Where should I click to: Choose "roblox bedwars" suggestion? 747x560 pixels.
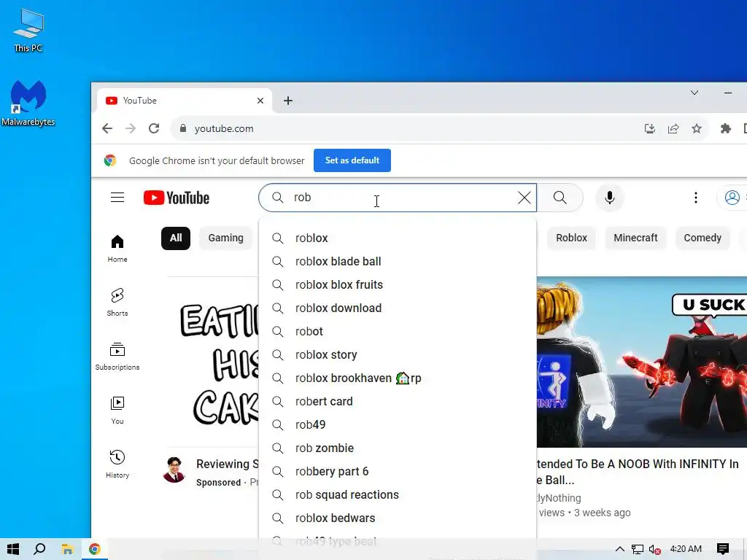[x=398, y=518]
